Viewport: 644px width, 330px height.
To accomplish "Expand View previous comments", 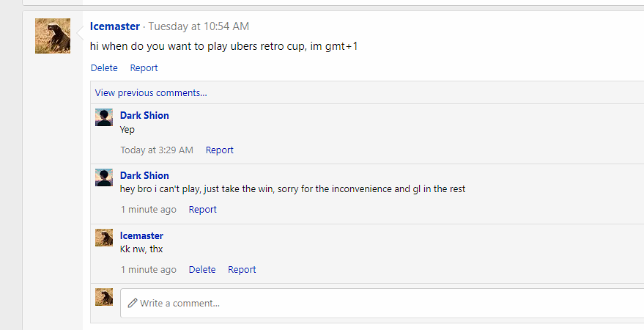I will 151,93.
